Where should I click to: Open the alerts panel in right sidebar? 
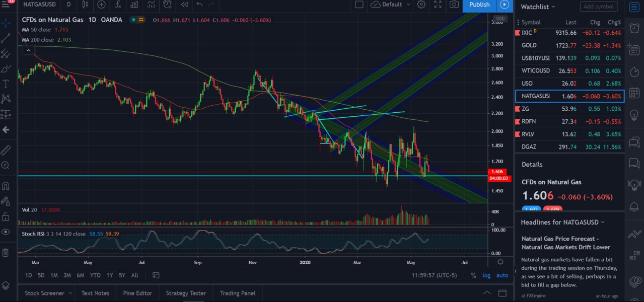(634, 28)
